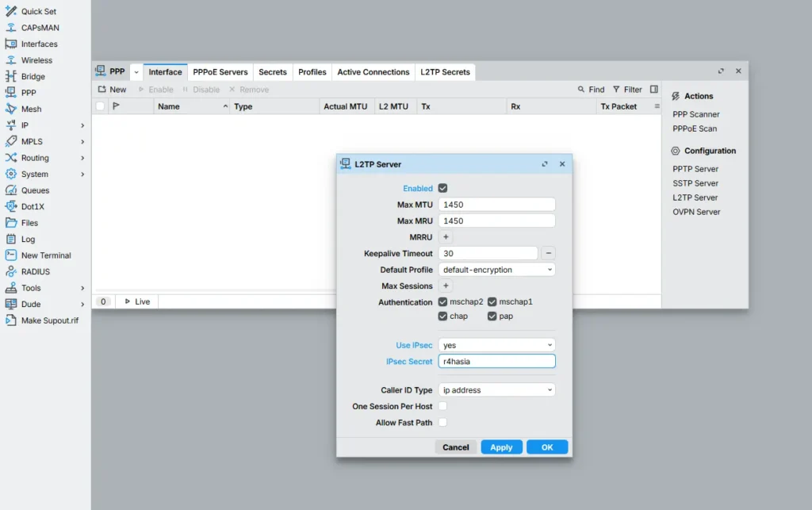Screen dimensions: 812x510
Task: Click the RADIUS sidebar icon
Action: [11, 271]
